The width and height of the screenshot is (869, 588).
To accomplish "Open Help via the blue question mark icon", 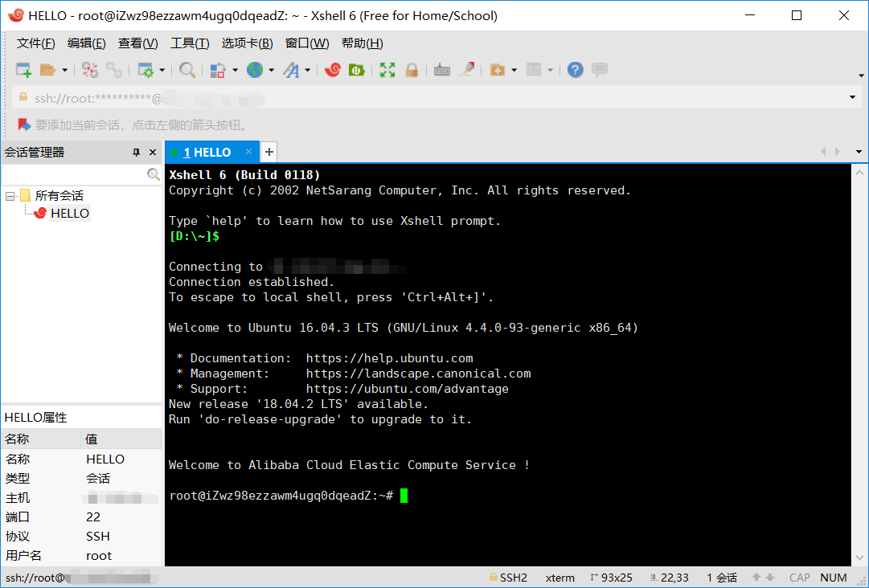I will tap(576, 70).
